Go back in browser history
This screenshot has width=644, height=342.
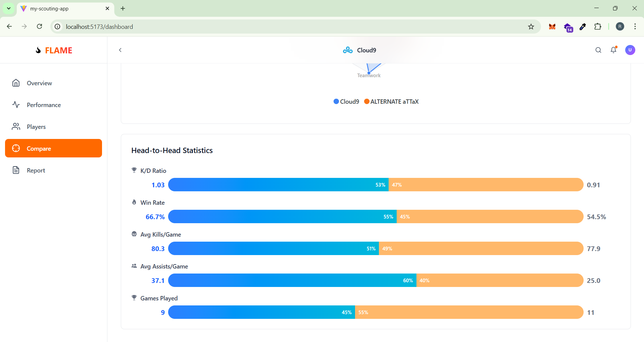coord(9,27)
